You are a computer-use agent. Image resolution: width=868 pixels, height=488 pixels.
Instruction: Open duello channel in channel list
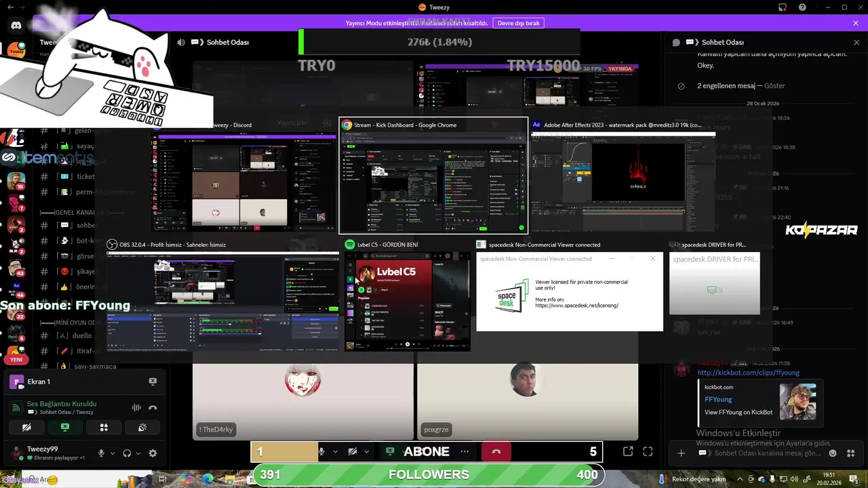point(82,335)
